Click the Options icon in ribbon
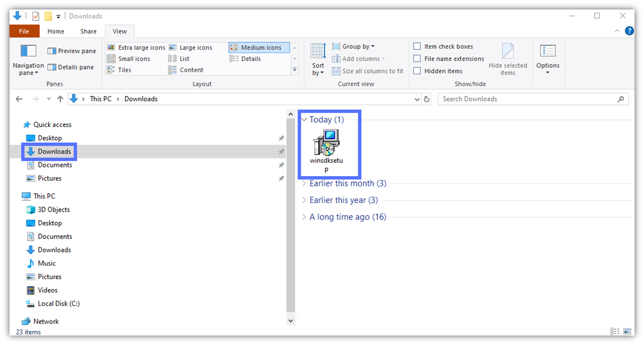Screen dimensions: 644x345 [x=548, y=51]
